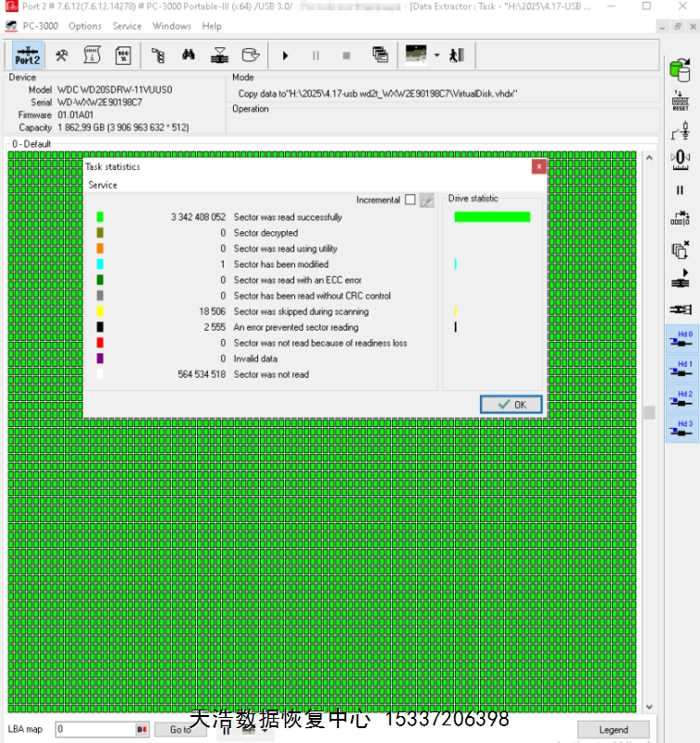Open the hammer and wrench tools icon
Viewport: 700px width, 743px height.
tap(62, 56)
